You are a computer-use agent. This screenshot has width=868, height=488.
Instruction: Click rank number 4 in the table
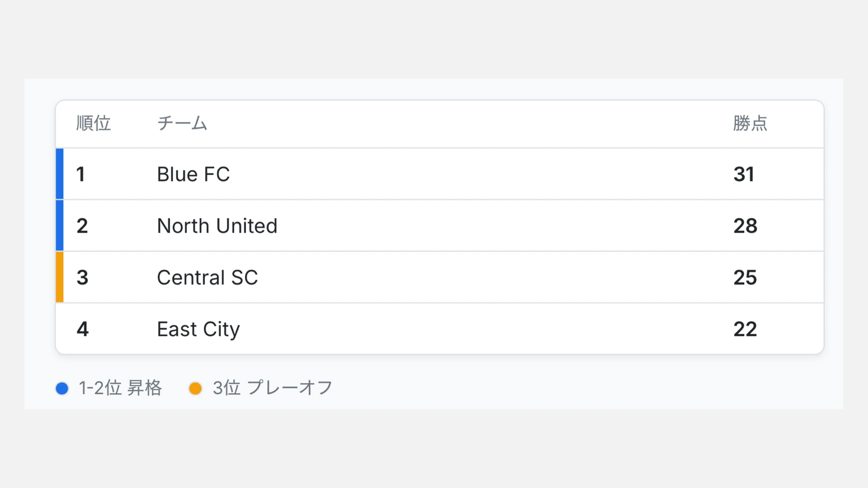[82, 329]
